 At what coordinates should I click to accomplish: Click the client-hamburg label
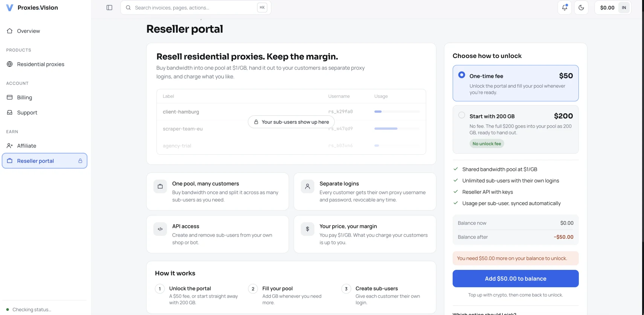tap(181, 112)
